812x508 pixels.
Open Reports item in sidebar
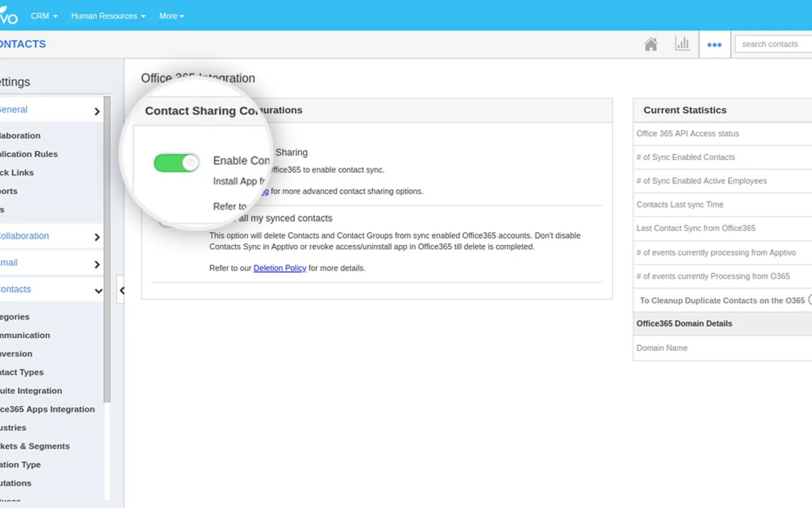coord(9,191)
